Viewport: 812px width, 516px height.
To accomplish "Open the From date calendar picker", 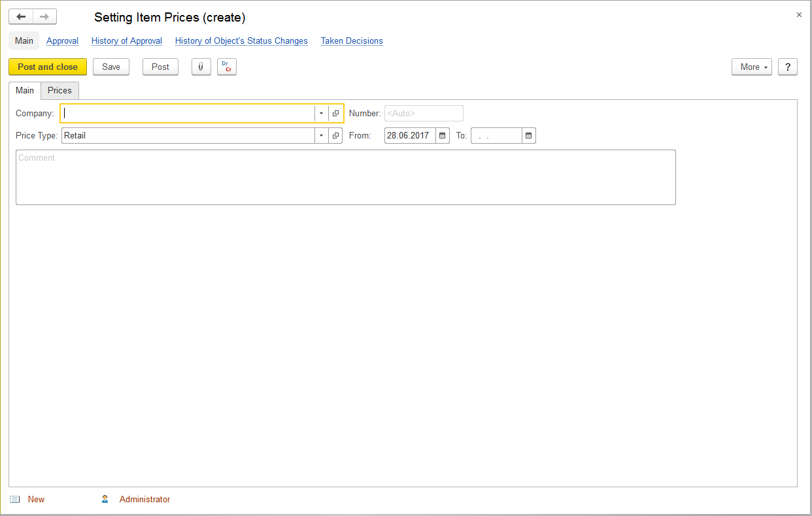I will coord(443,136).
